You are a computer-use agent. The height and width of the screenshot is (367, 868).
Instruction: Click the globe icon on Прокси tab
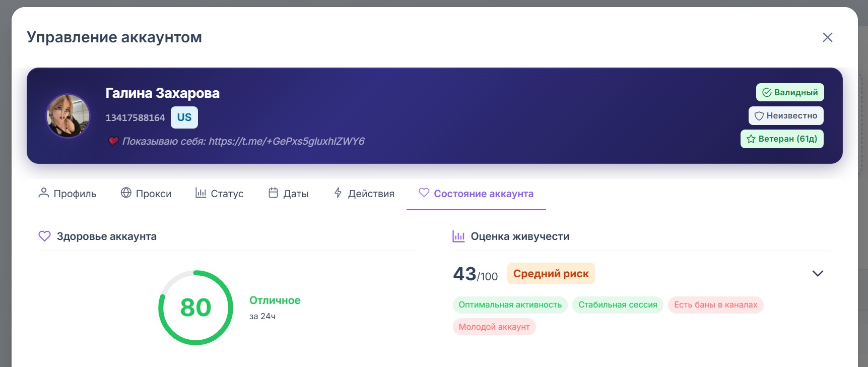click(x=126, y=193)
